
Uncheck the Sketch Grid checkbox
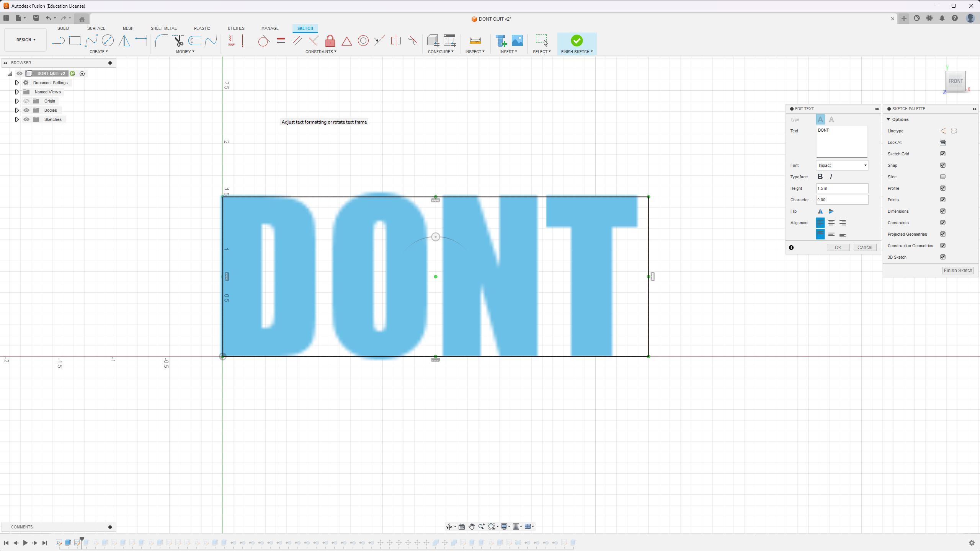[x=943, y=154]
